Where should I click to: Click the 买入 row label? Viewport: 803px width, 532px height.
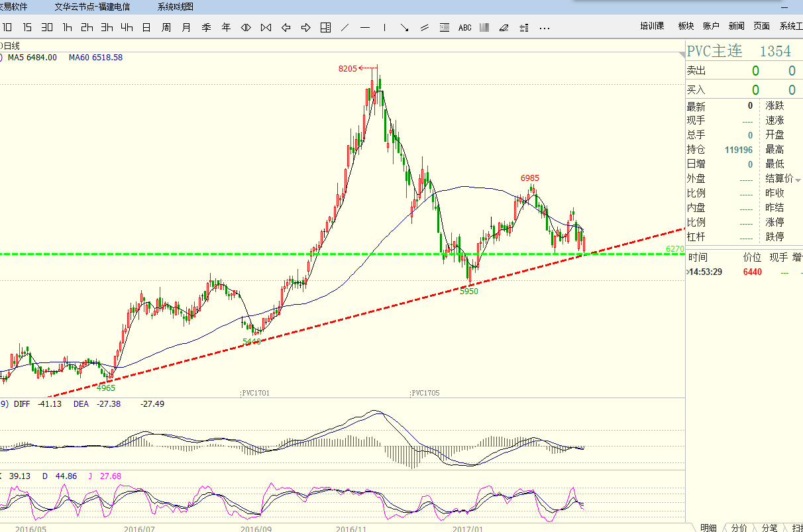[x=696, y=89]
